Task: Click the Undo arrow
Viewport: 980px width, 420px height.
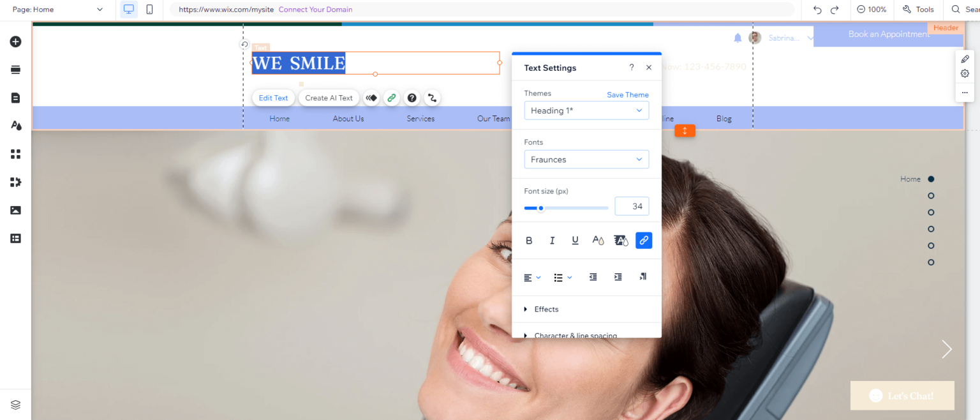Action: tap(817, 10)
